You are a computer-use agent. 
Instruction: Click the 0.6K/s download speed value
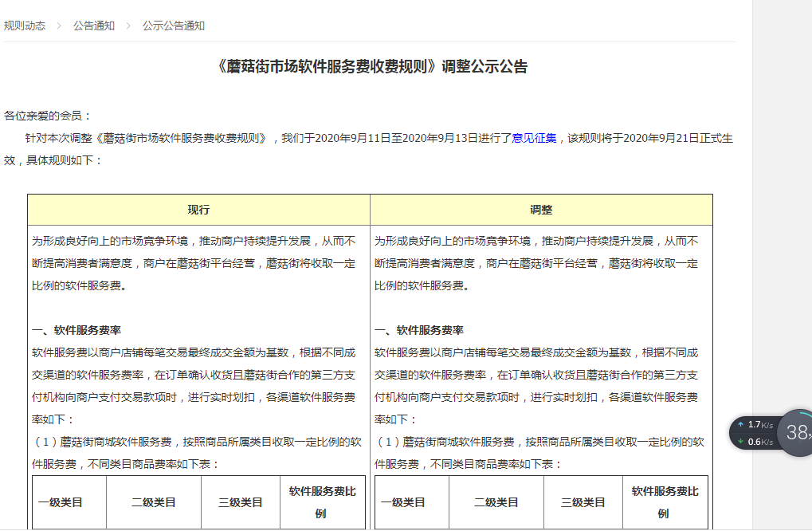[x=760, y=442]
